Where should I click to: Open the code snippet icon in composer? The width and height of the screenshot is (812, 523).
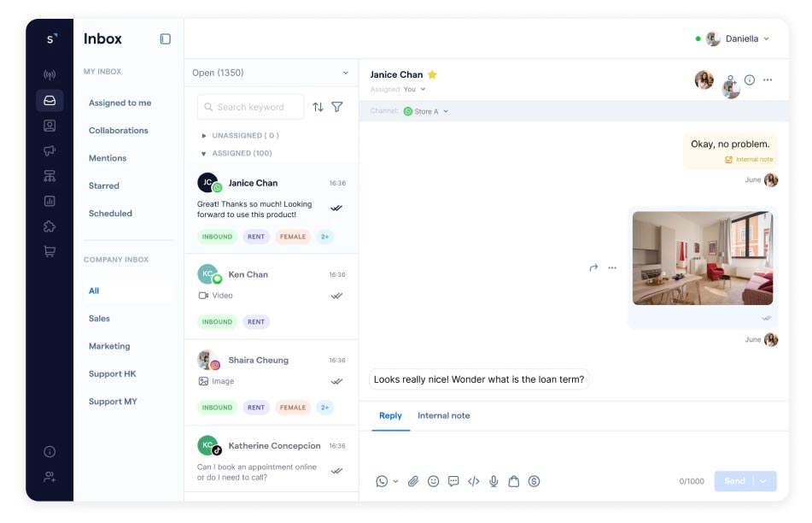coord(474,481)
